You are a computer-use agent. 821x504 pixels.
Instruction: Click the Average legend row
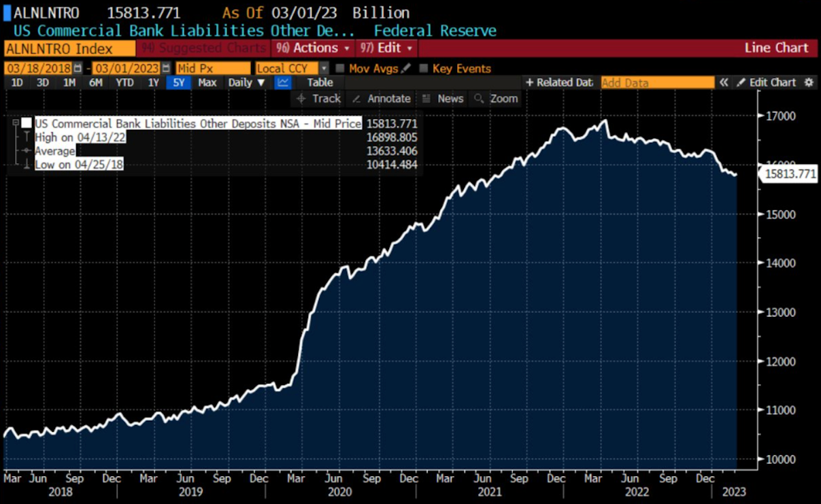click(x=55, y=150)
